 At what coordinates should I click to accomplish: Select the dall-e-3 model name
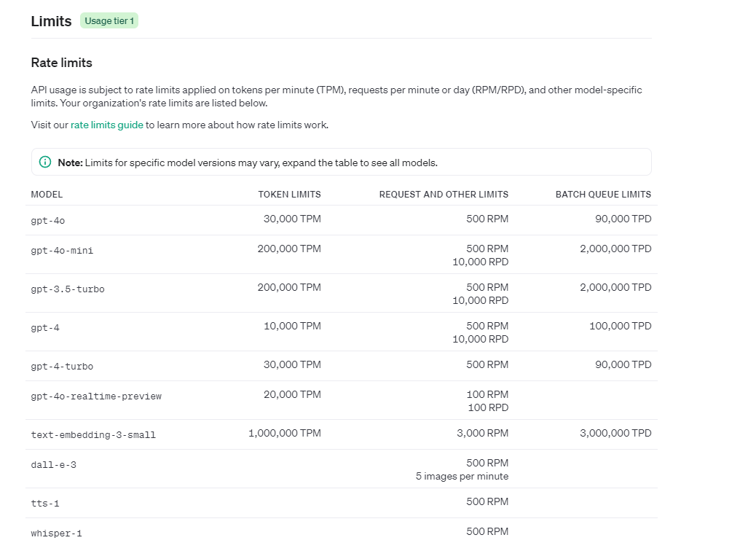click(x=53, y=465)
